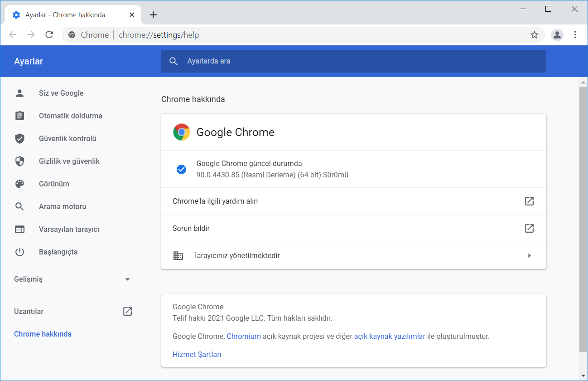Click the search magnifier icon in the settings search bar
Image resolution: width=588 pixels, height=381 pixels.
point(174,61)
